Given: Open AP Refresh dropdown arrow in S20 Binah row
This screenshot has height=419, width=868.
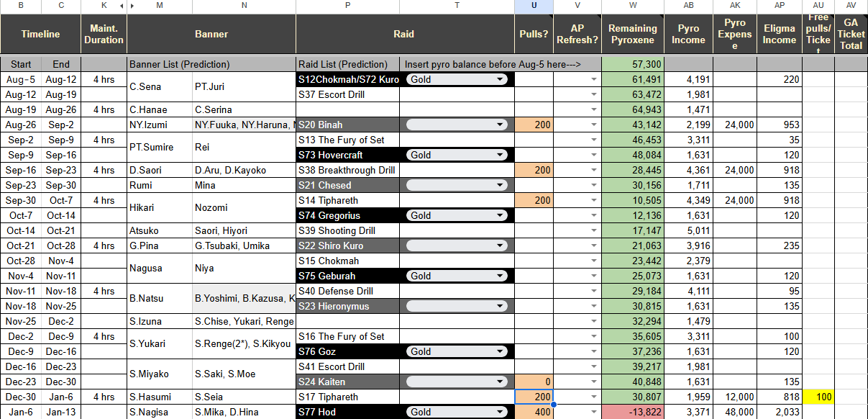Looking at the screenshot, I should pyautogui.click(x=594, y=125).
